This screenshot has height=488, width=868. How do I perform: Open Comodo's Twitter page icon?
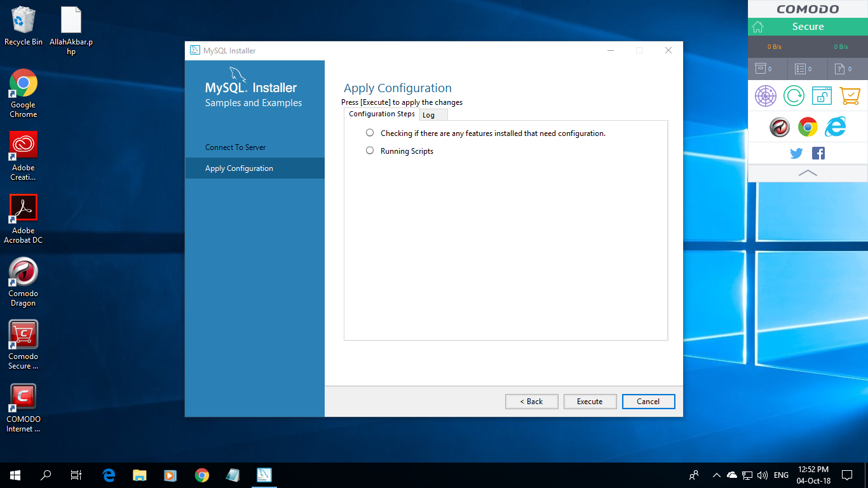pos(796,152)
